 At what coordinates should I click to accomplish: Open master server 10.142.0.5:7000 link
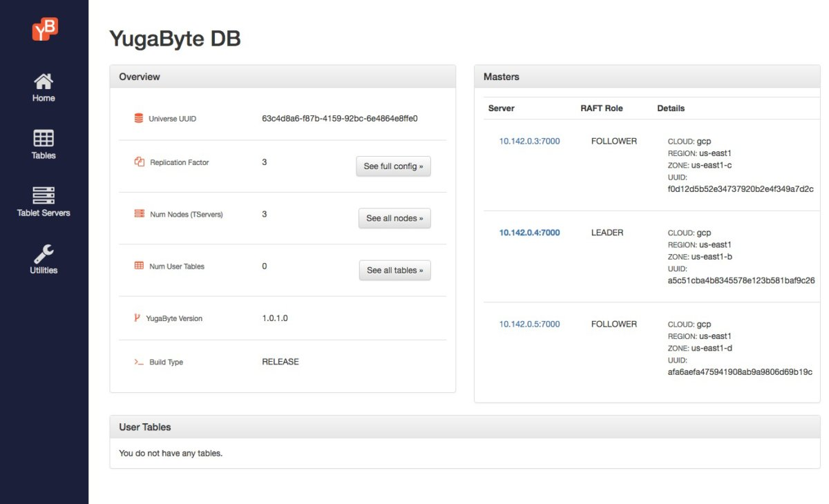(x=529, y=324)
